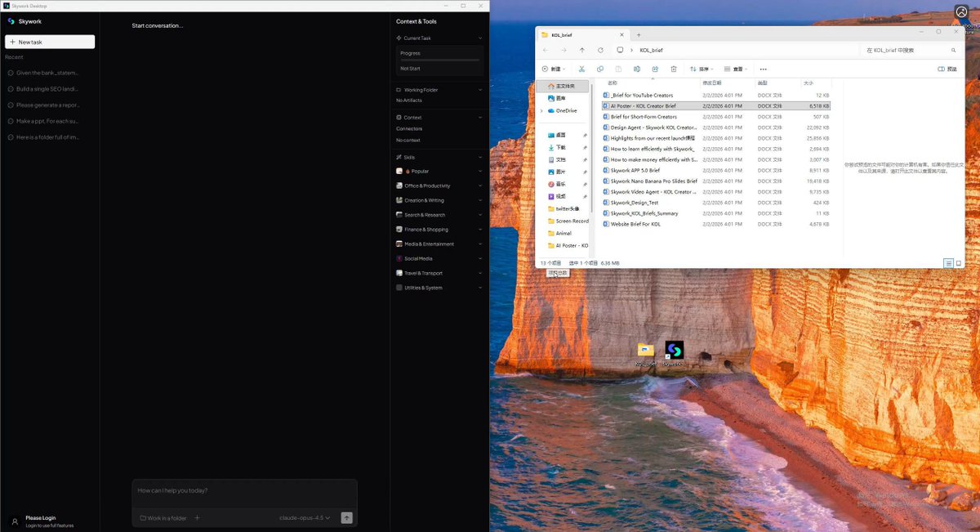Choose the Work in a folder option

[x=163, y=518]
